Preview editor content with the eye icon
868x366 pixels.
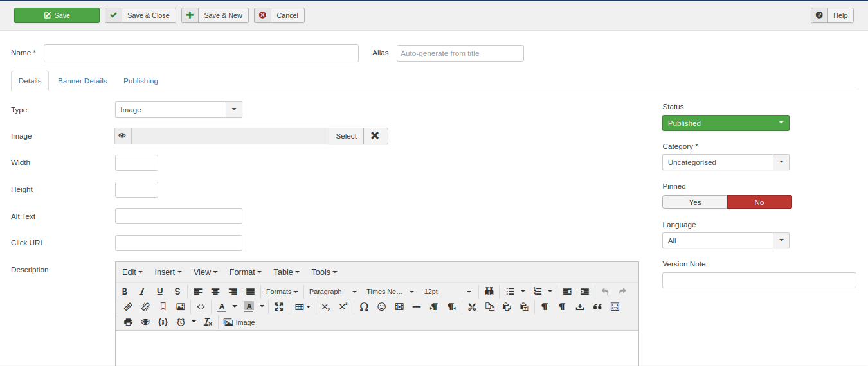tap(145, 322)
